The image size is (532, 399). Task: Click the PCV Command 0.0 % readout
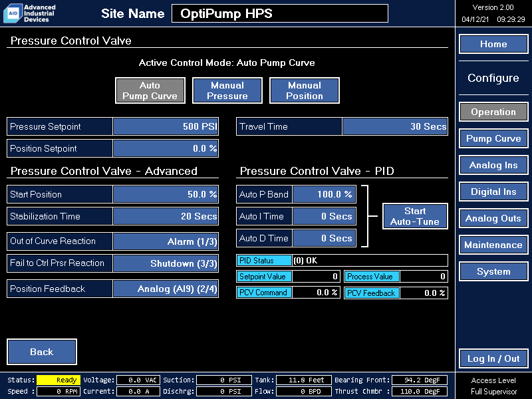[x=317, y=293]
